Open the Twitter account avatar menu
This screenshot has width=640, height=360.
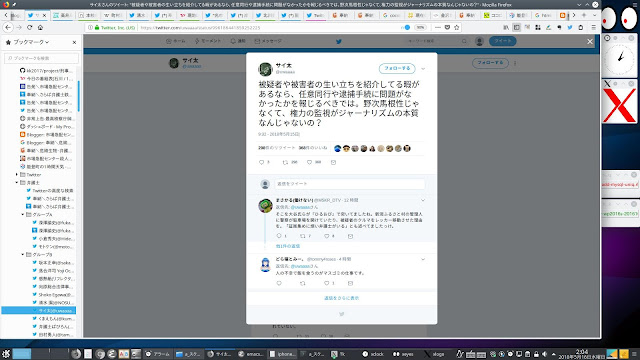click(479, 41)
